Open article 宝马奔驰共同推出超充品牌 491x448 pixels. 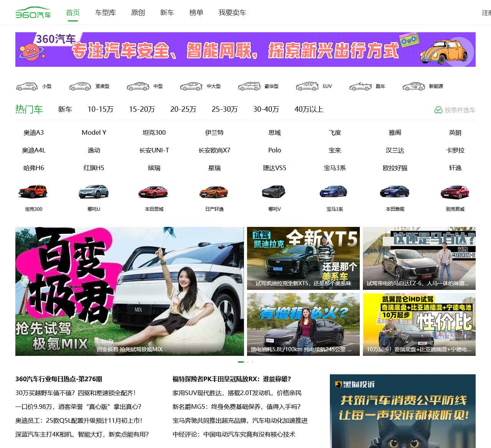[240, 420]
